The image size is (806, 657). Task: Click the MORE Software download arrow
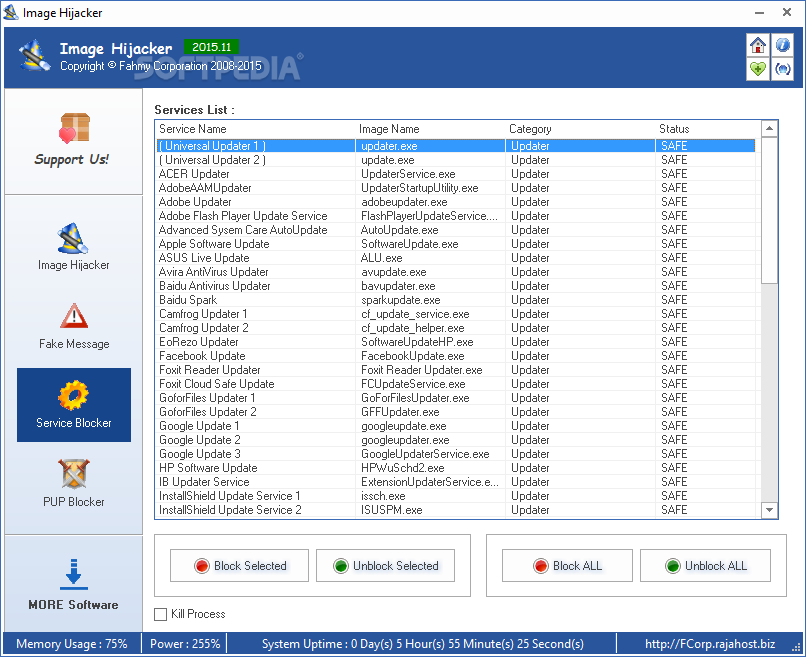[x=74, y=573]
